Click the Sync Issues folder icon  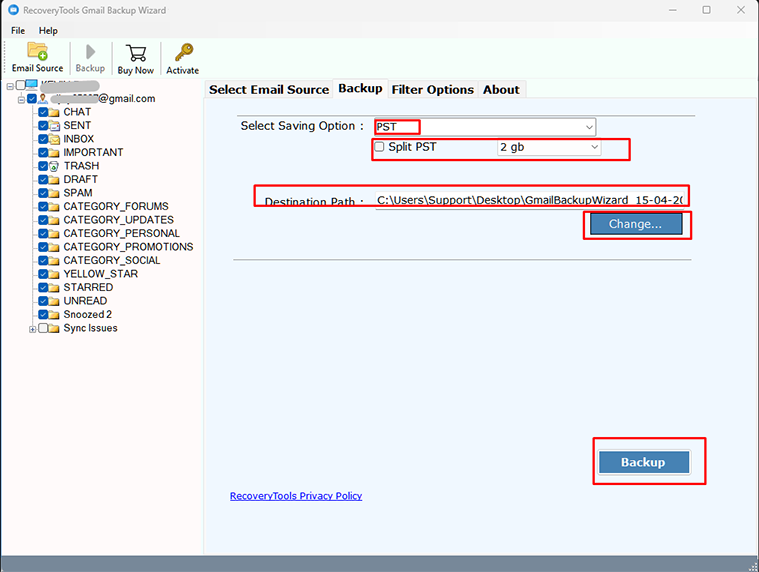[54, 329]
